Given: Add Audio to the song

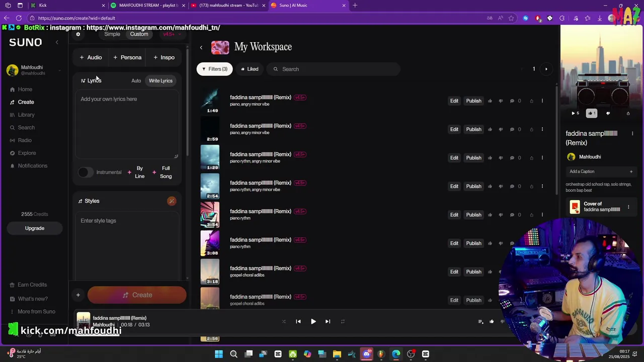Looking at the screenshot, I should [91, 57].
